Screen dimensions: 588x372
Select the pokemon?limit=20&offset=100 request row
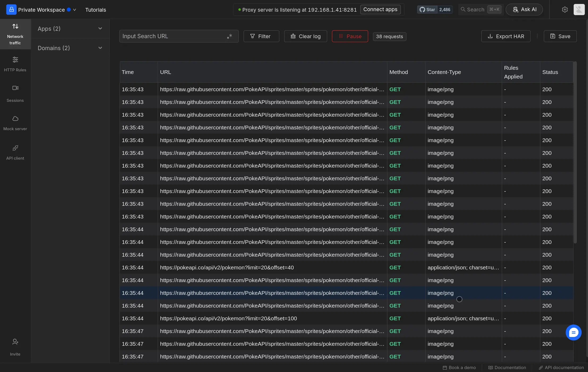346,318
